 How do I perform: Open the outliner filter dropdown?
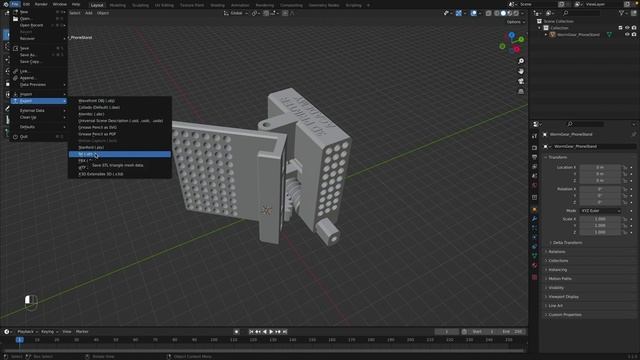[623, 13]
